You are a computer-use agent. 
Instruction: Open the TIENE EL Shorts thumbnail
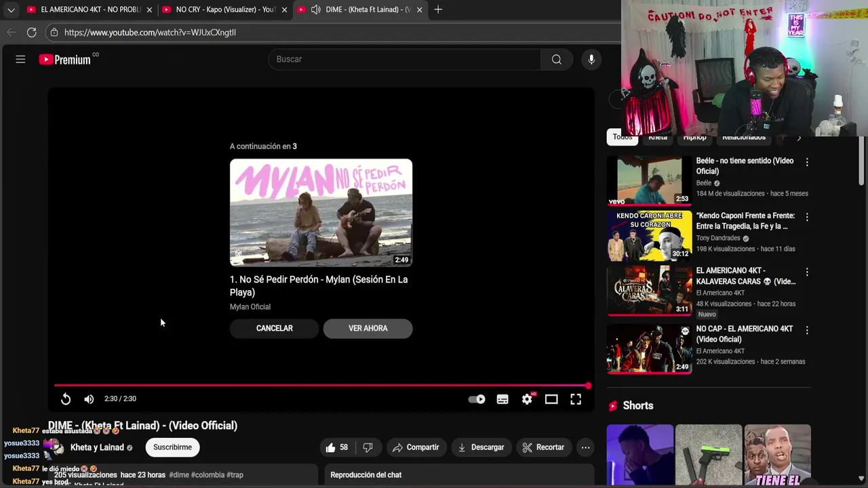tap(777, 455)
